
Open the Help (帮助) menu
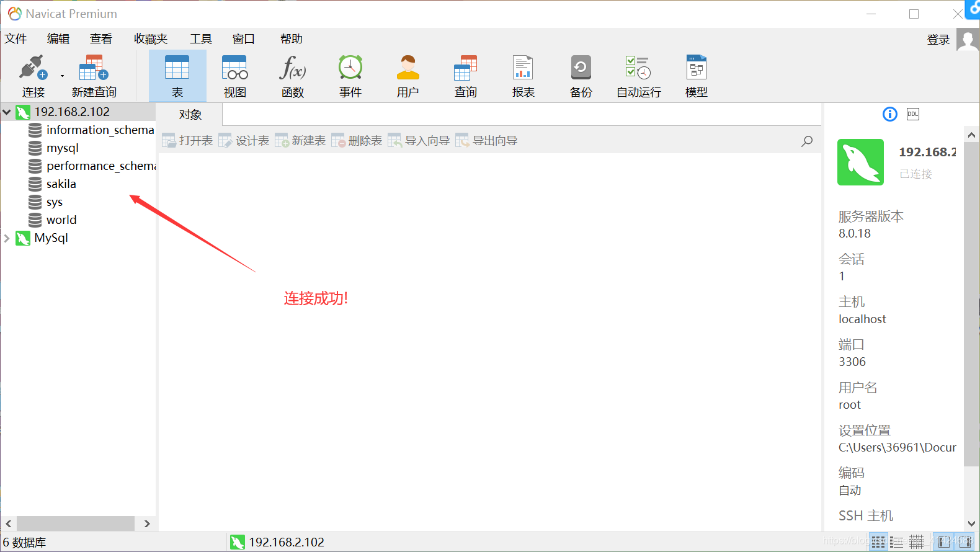(x=292, y=39)
